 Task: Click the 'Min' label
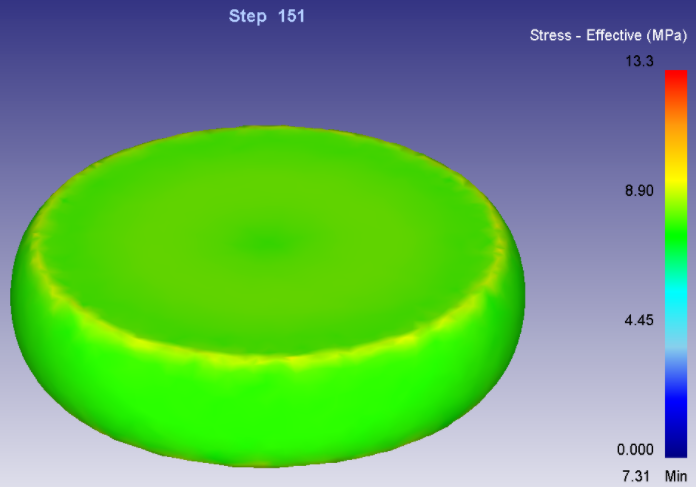[676, 476]
